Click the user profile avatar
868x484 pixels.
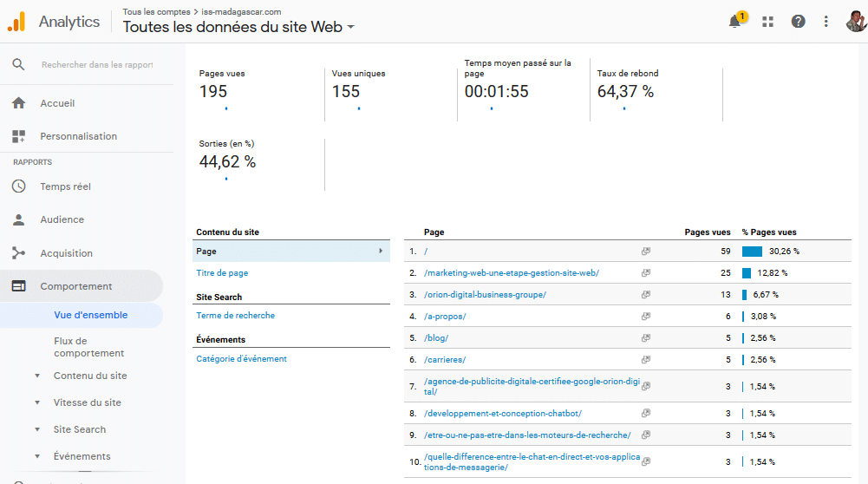pyautogui.click(x=857, y=22)
